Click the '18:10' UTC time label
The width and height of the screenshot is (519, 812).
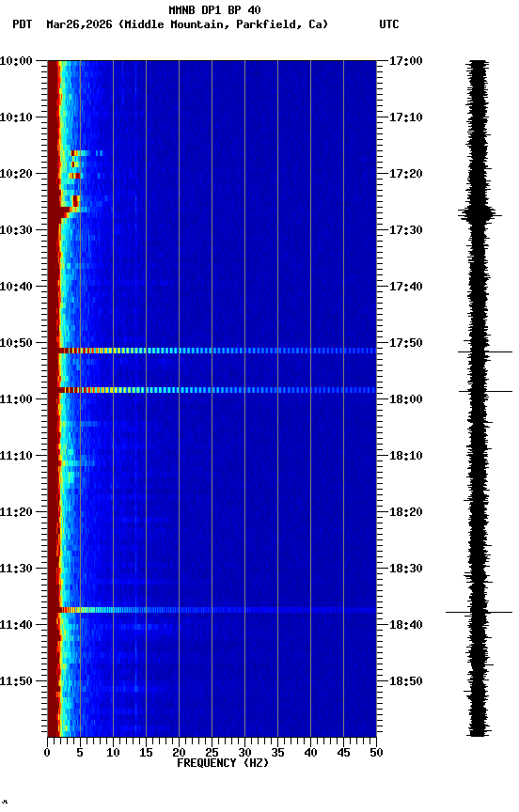tap(406, 456)
